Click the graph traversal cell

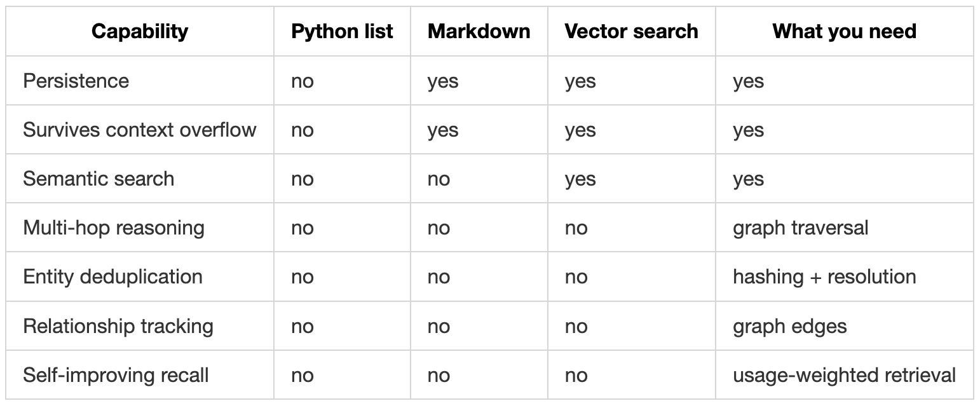800,228
